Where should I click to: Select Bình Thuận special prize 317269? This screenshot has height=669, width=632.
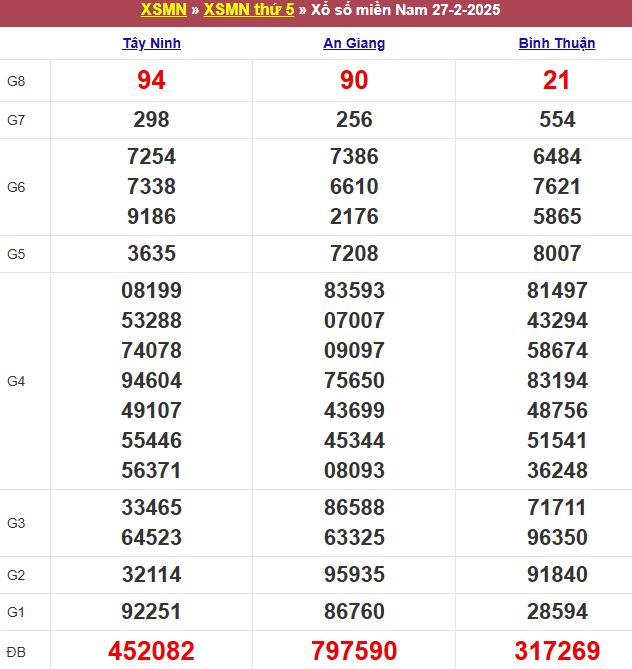tap(557, 651)
